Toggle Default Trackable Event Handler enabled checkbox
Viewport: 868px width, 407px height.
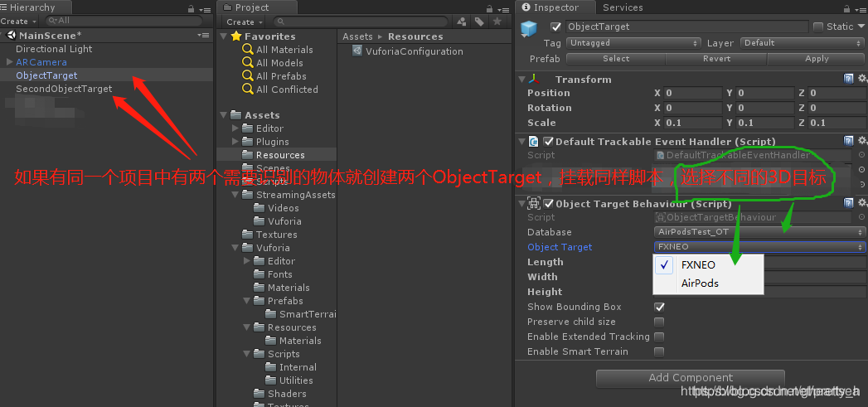pos(549,141)
